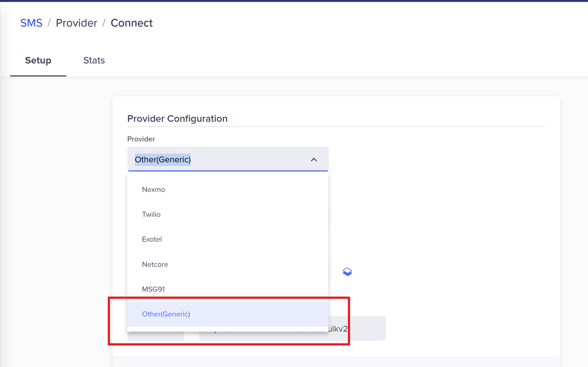Choose MSG91 from the provider options

point(153,289)
